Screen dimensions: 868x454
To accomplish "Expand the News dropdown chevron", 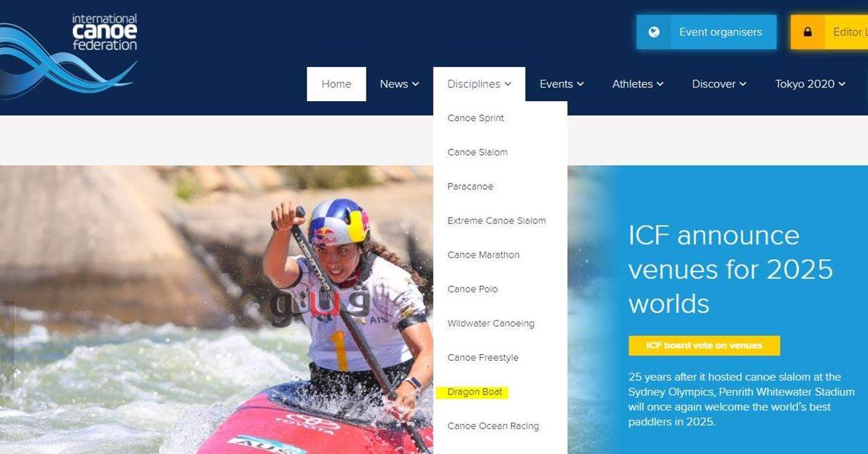I will (416, 84).
